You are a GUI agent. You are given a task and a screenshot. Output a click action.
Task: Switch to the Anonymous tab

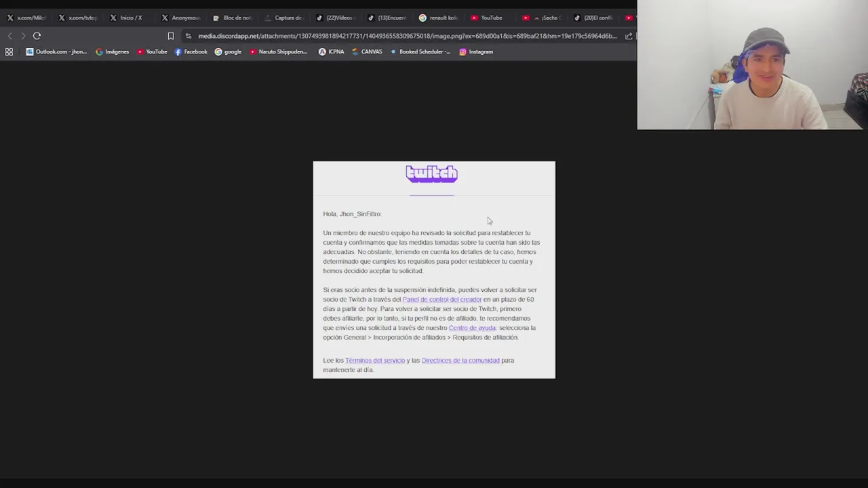pos(180,18)
